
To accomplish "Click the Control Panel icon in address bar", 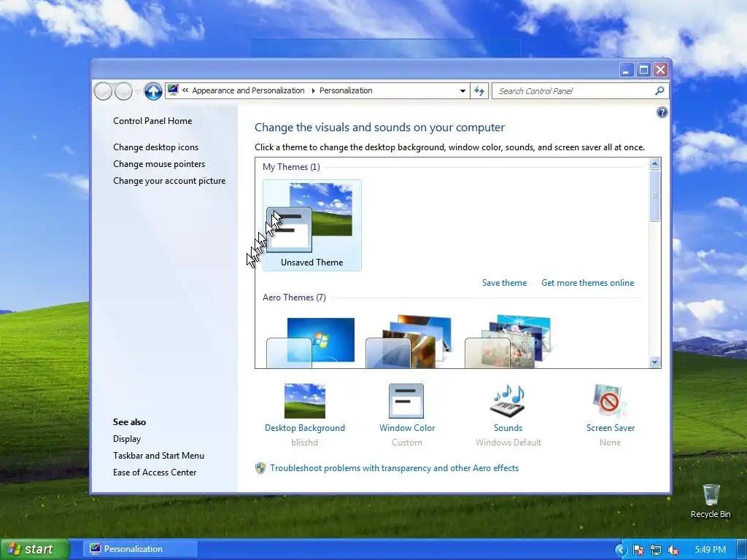I will tap(173, 90).
